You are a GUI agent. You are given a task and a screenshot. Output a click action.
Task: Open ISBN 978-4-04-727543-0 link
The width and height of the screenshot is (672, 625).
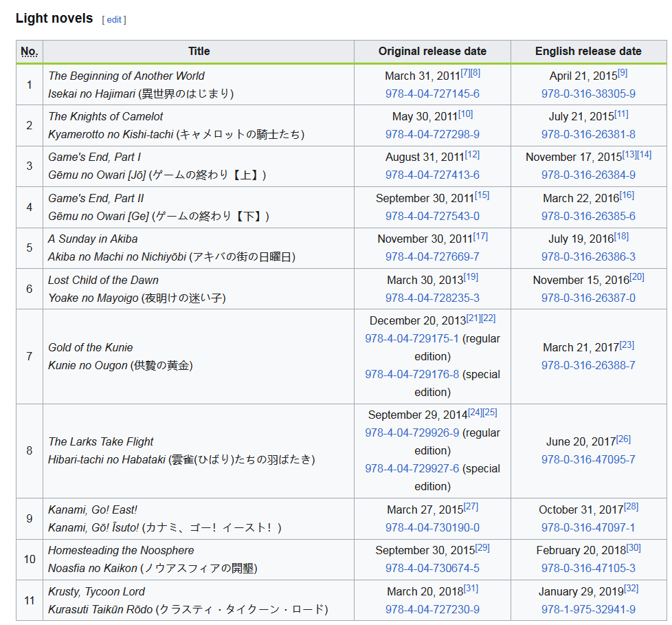[x=432, y=216]
